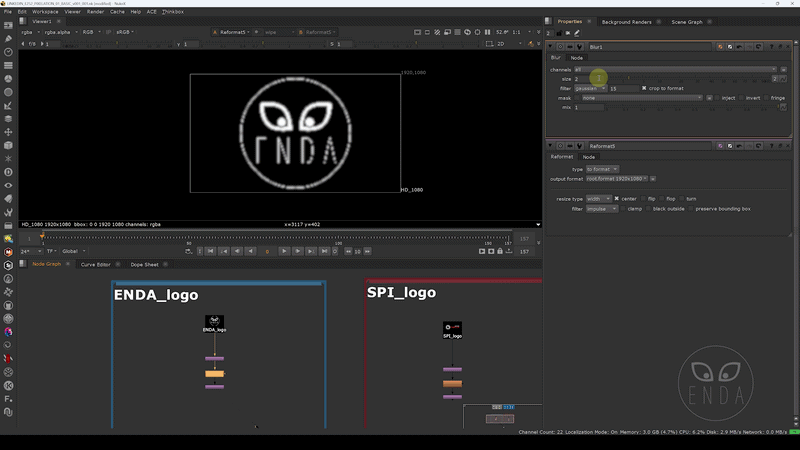Open the Channel nodes stacked-lines icon
The image size is (800, 450).
8,65
